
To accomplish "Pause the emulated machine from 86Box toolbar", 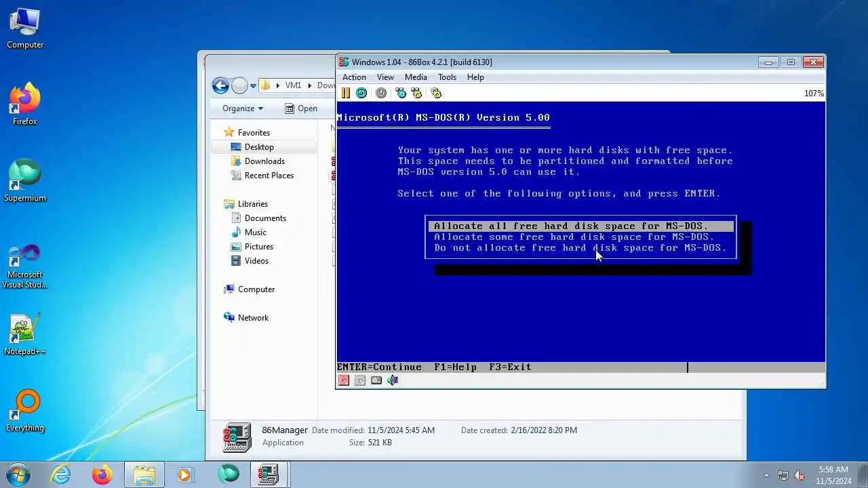I will point(346,93).
